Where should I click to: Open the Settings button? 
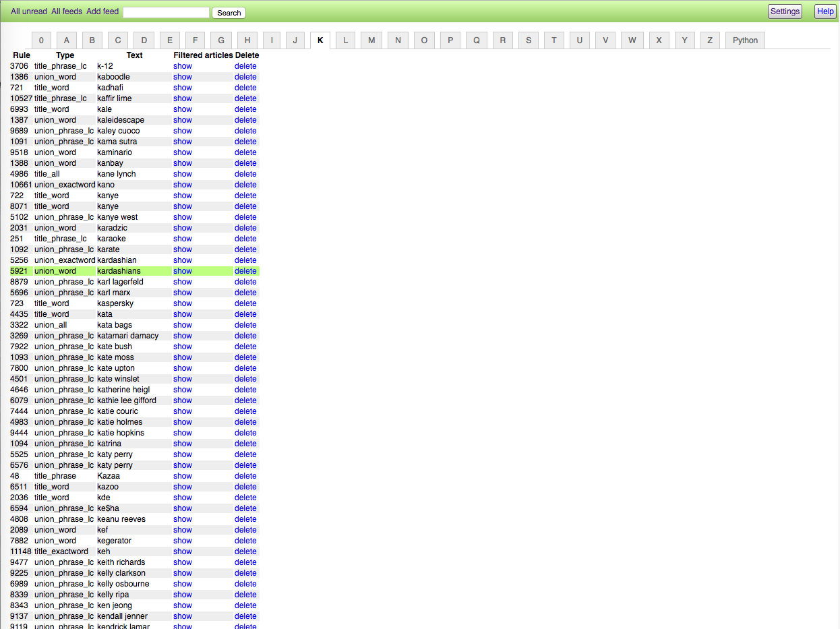click(x=785, y=11)
